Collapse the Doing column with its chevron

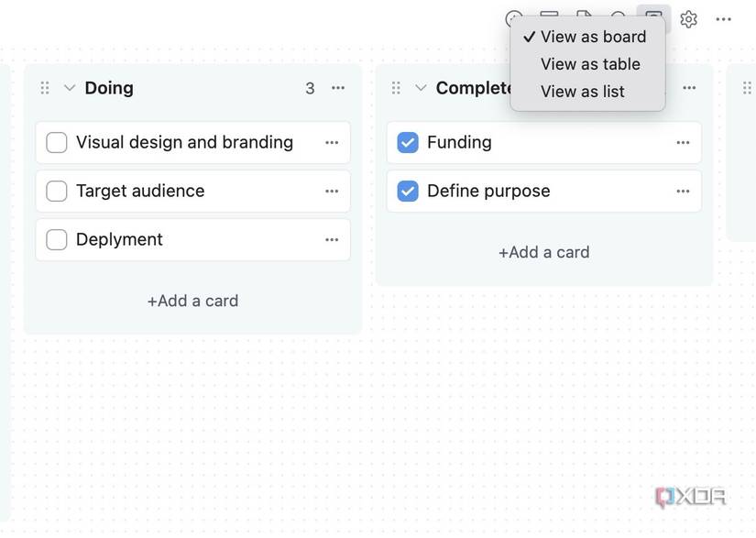tap(71, 87)
